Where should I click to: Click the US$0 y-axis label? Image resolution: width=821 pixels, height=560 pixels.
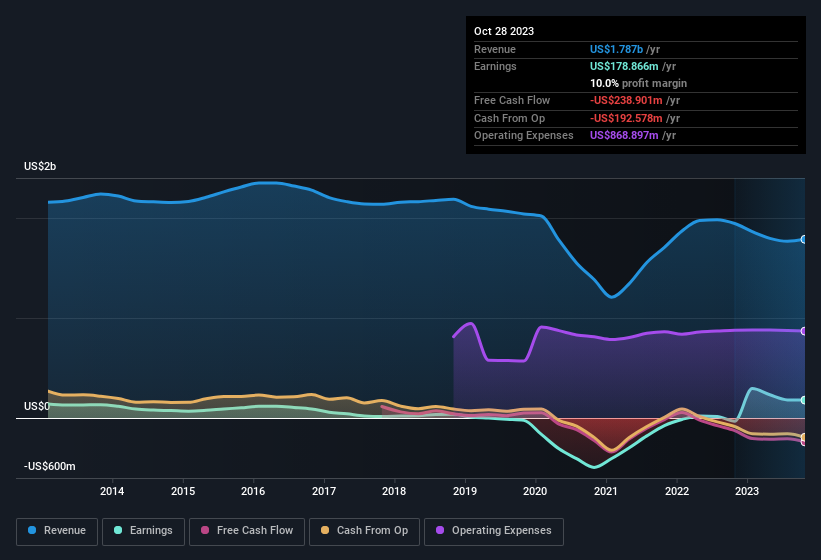point(37,407)
